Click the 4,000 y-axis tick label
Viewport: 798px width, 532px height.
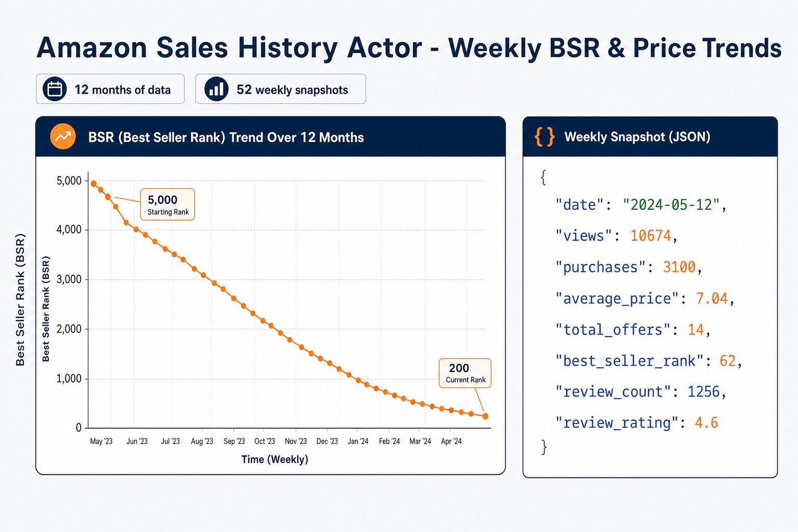point(69,230)
